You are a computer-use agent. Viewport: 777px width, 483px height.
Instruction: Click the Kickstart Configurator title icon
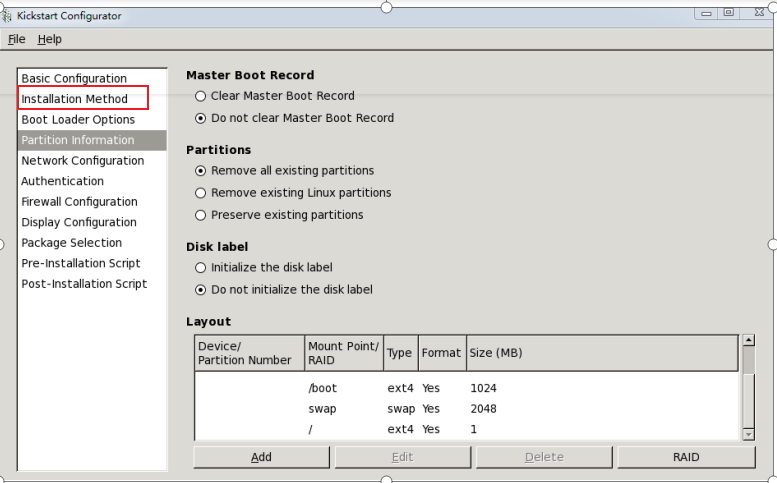pyautogui.click(x=6, y=16)
